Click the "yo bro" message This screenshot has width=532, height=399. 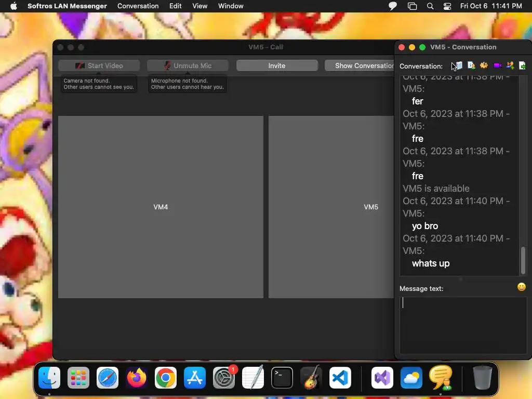coord(425,226)
